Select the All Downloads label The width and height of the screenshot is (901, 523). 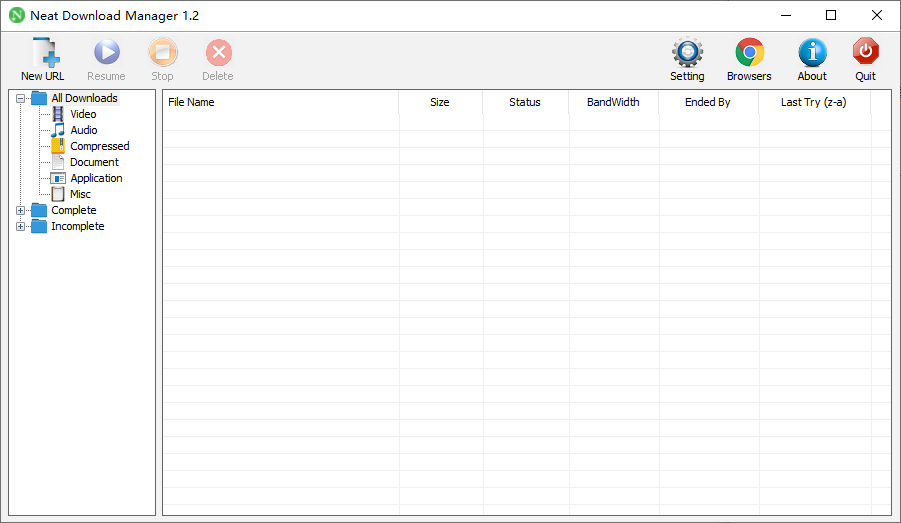pos(84,98)
